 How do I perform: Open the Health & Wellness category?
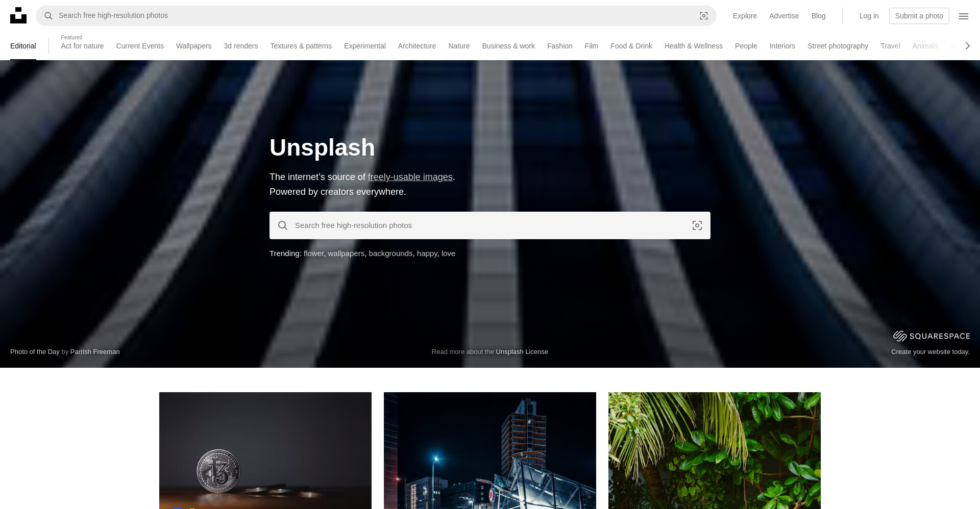pos(693,46)
